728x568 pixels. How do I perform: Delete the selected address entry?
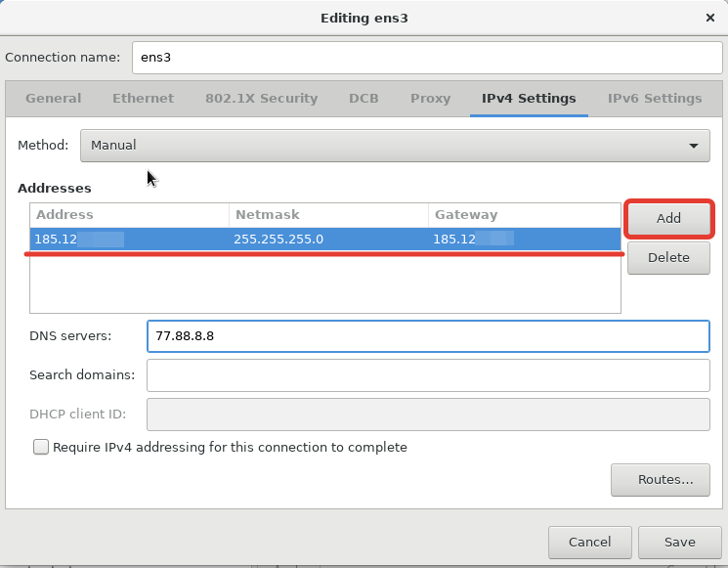(668, 258)
